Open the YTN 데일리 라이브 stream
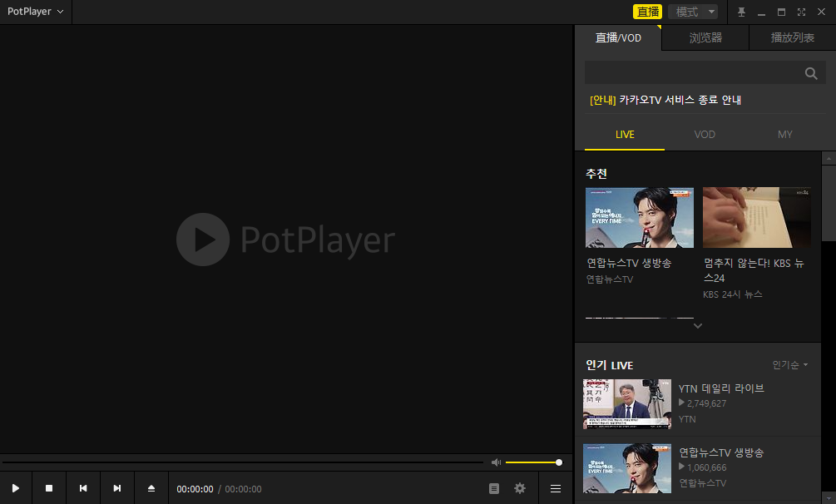 pos(720,388)
